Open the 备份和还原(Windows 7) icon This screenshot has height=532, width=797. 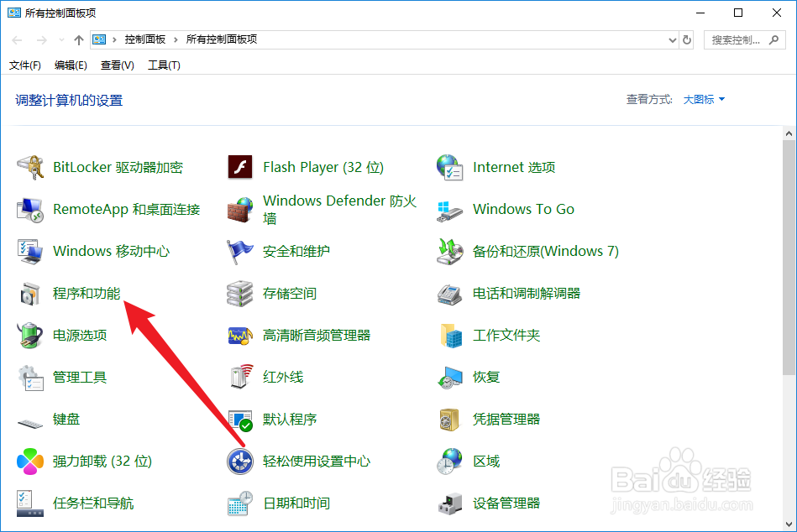(450, 251)
